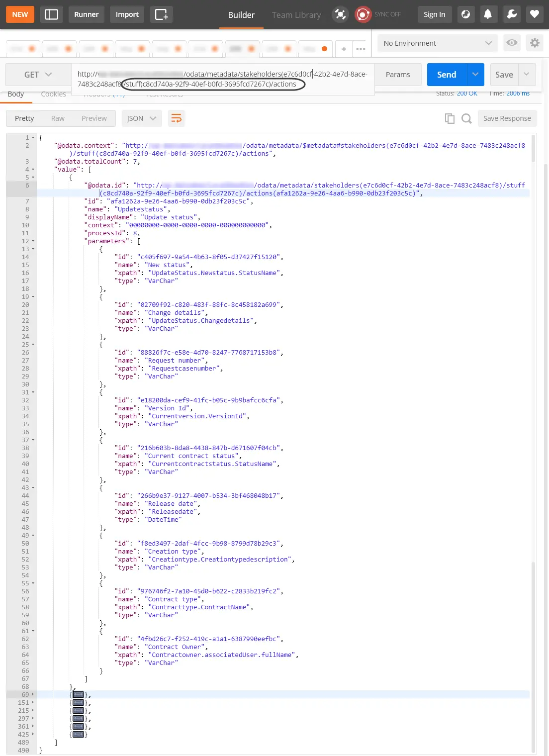Collapse the object starting at line 31

tap(33, 392)
